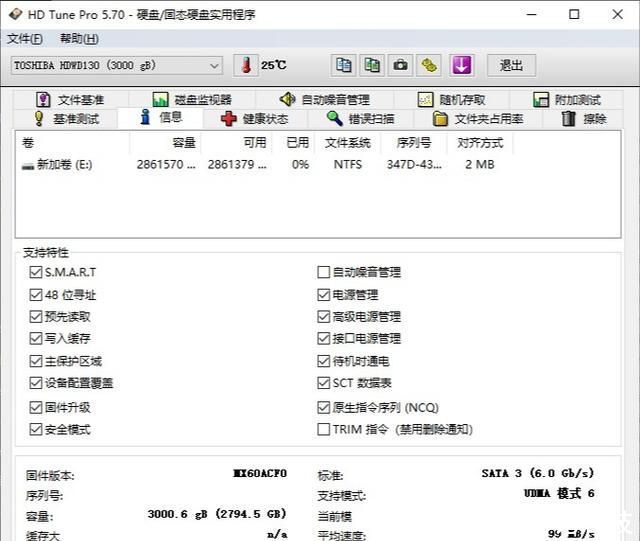
Task: Click the thermometer temperature icon
Action: click(246, 65)
